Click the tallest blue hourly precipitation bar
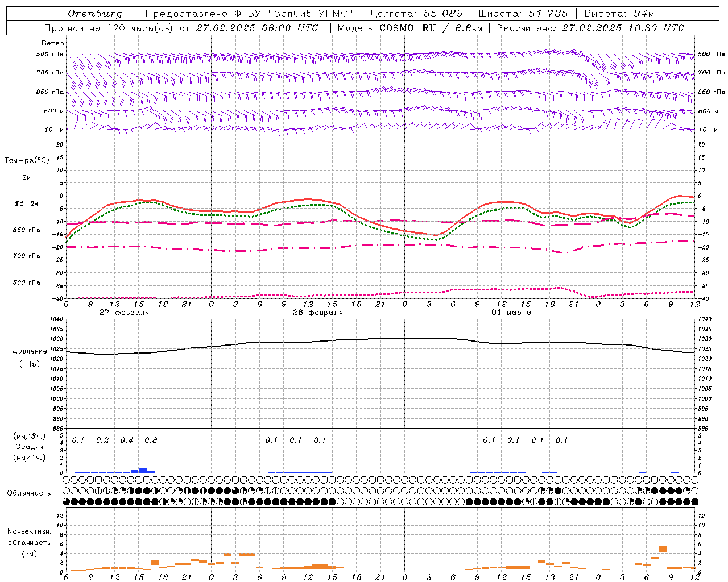 143,470
